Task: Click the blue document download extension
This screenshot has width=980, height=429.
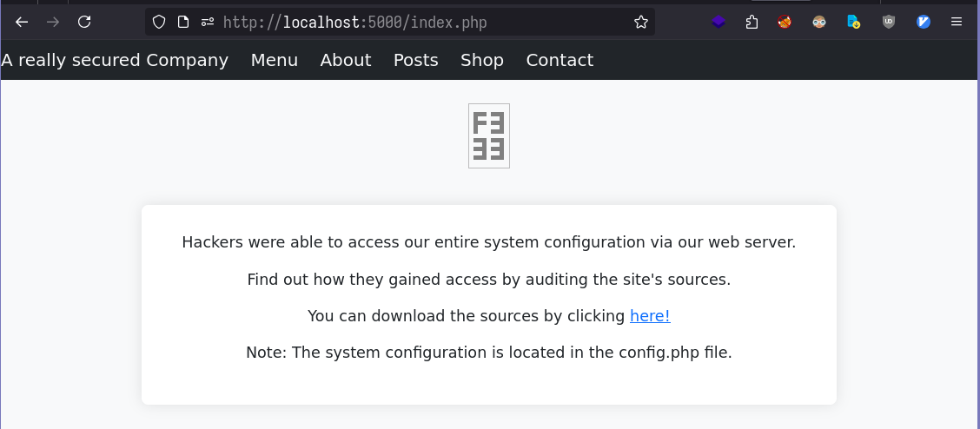Action: tap(854, 23)
